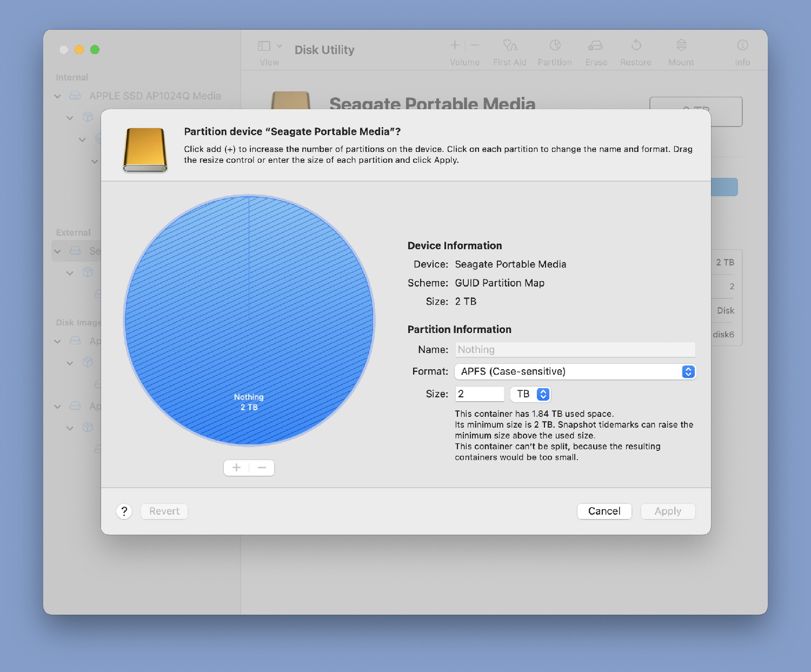Collapse the second Disk Images entry

pyautogui.click(x=57, y=407)
